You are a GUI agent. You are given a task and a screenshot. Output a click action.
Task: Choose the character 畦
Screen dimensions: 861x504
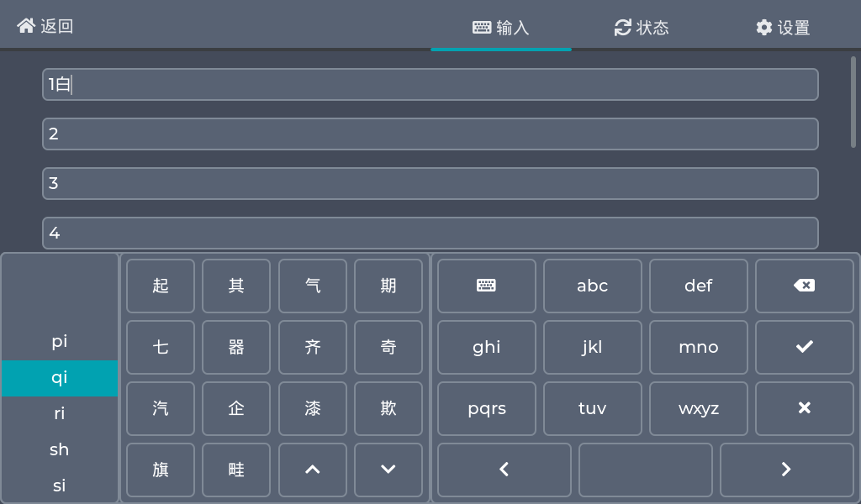coord(236,470)
